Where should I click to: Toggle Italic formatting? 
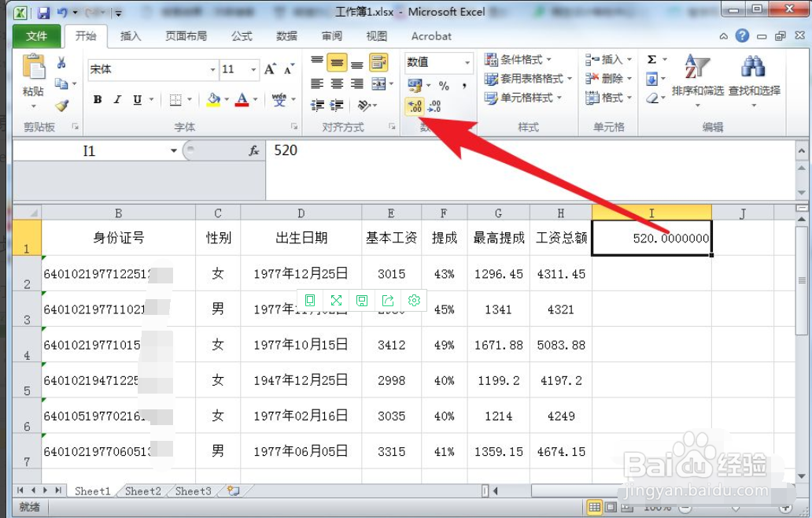117,99
